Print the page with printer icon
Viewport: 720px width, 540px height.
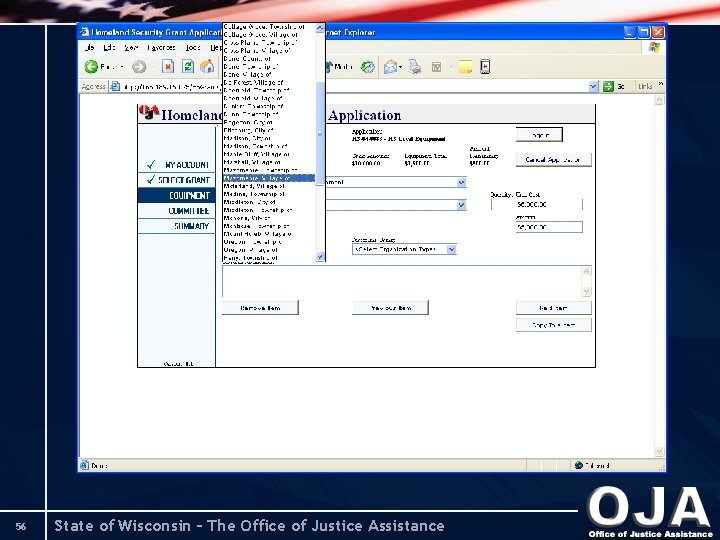pyautogui.click(x=415, y=67)
